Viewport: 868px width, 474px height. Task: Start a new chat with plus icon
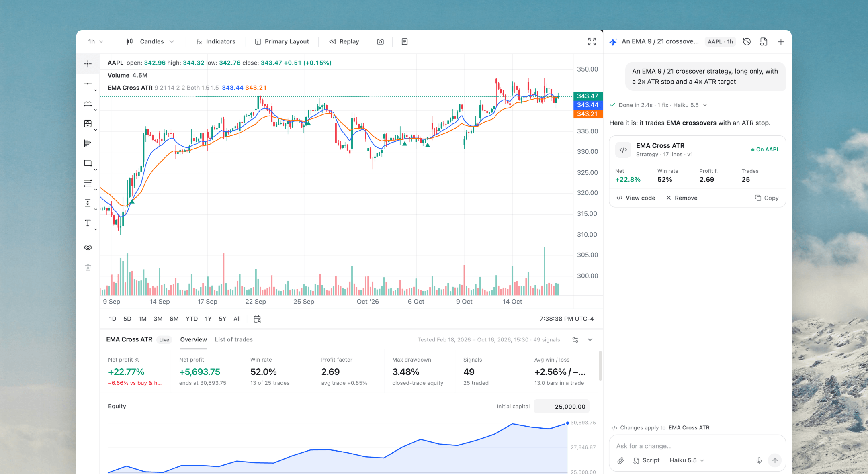[781, 41]
